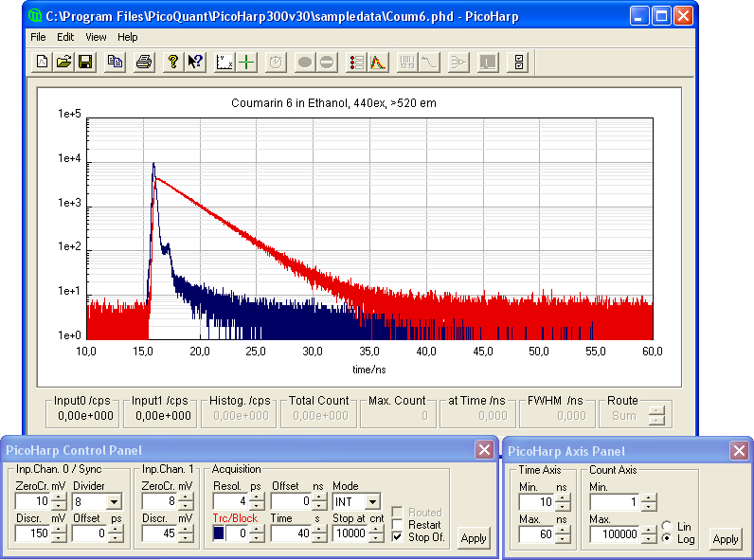Step the Count Axis Max. spinner
The width and height of the screenshot is (754, 560).
pyautogui.click(x=649, y=534)
